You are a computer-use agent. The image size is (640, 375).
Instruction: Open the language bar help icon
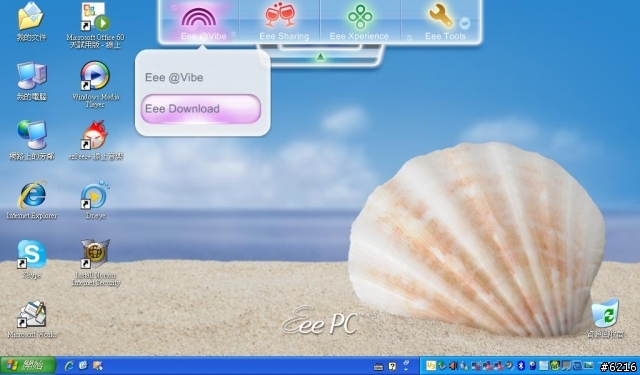(392, 366)
